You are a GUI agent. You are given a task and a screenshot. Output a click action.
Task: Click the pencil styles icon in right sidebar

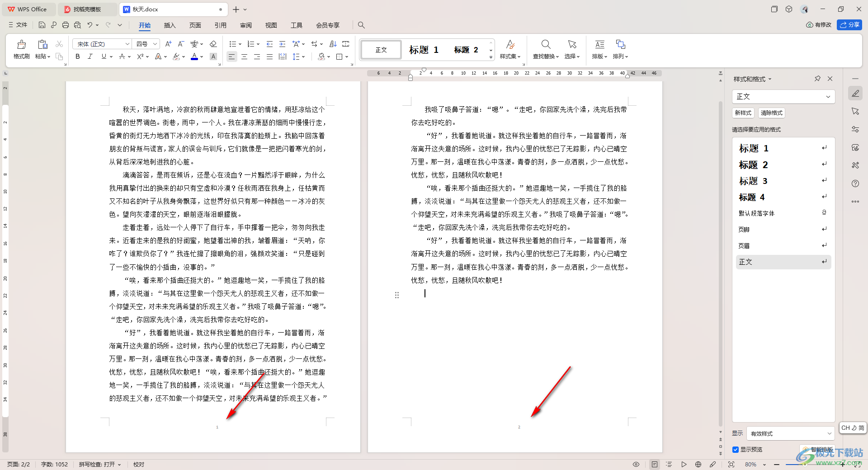click(855, 94)
